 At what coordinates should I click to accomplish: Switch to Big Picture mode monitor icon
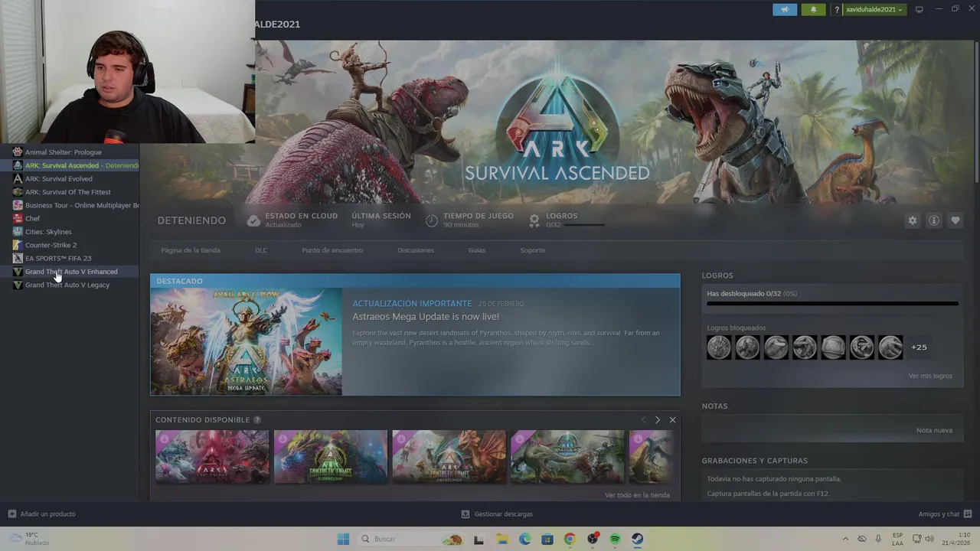point(919,9)
